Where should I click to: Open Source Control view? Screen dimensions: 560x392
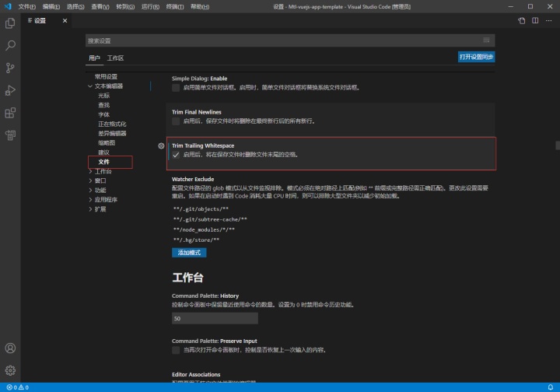coord(10,68)
